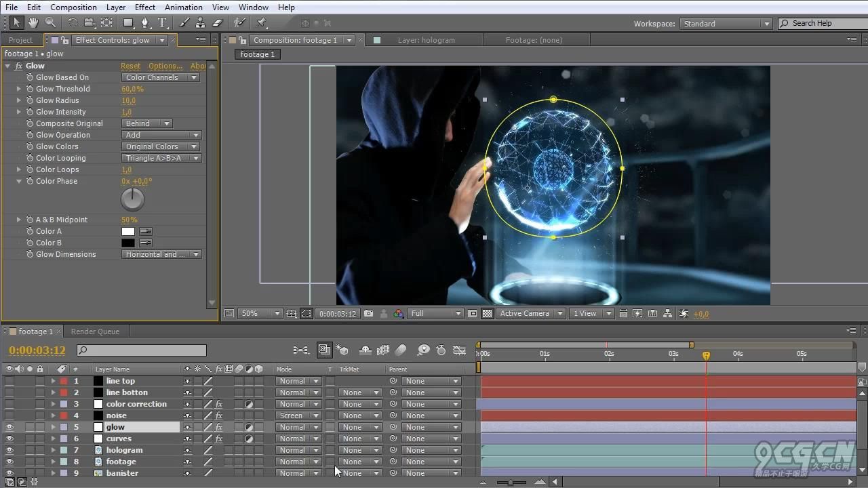Click Glow Threshold value 60,0%

pyautogui.click(x=132, y=89)
